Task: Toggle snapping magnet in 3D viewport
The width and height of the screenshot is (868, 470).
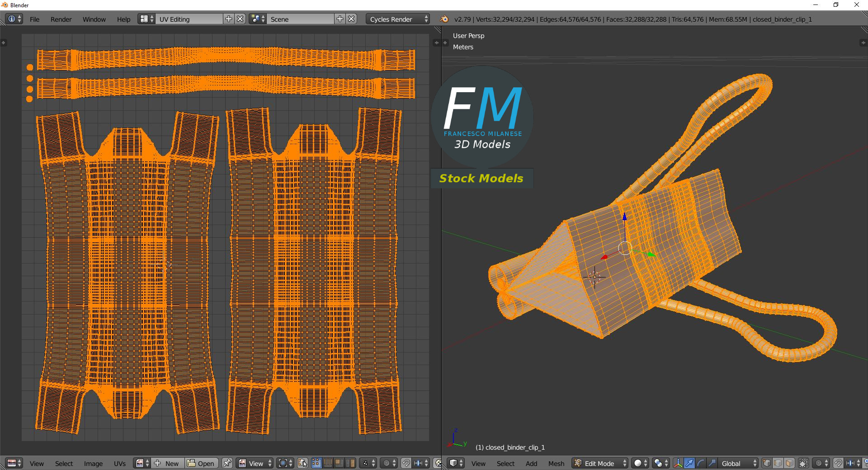Action: [838, 463]
